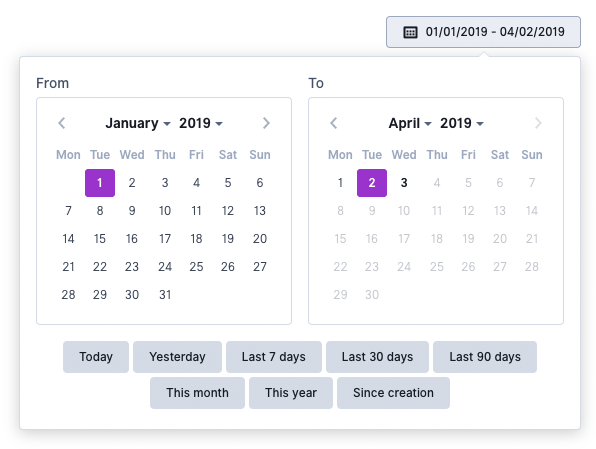Pick April 3 in To calendar
The image size is (596, 449).
click(404, 183)
